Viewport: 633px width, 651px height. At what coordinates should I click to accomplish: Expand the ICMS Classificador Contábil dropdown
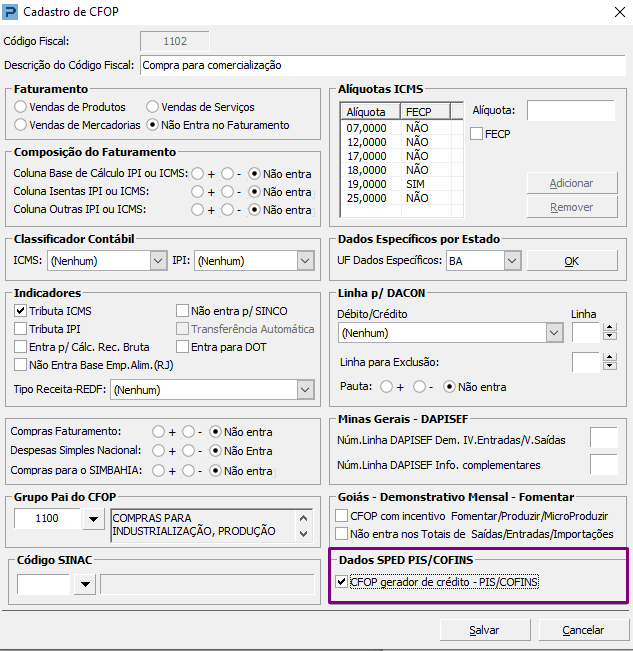[x=158, y=261]
